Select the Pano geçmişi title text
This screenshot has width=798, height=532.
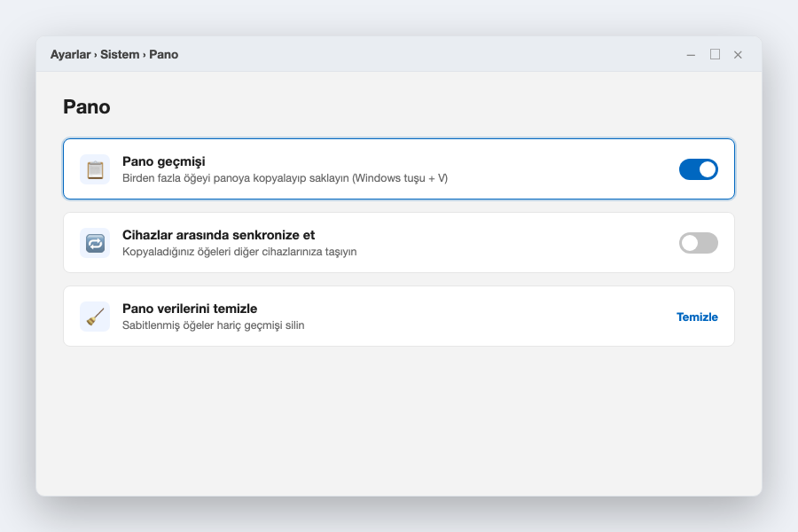tap(163, 161)
